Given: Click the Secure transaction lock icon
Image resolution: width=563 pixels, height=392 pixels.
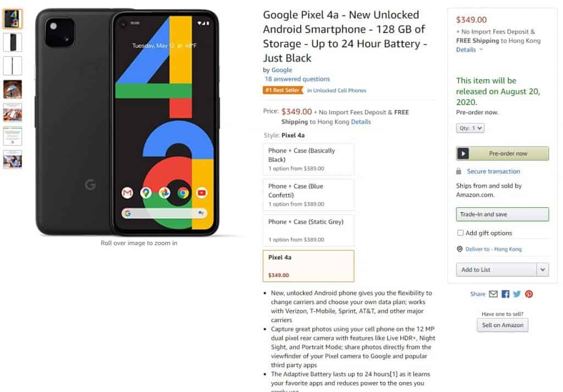Looking at the screenshot, I should 460,171.
